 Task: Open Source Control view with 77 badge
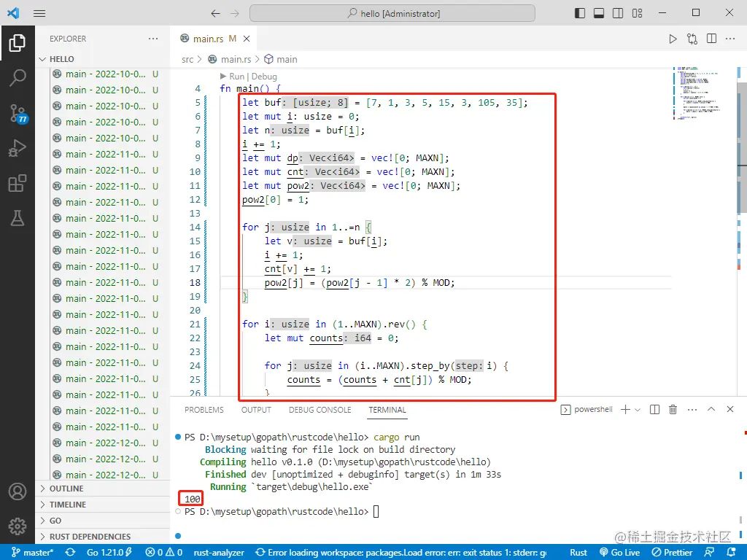point(18,113)
